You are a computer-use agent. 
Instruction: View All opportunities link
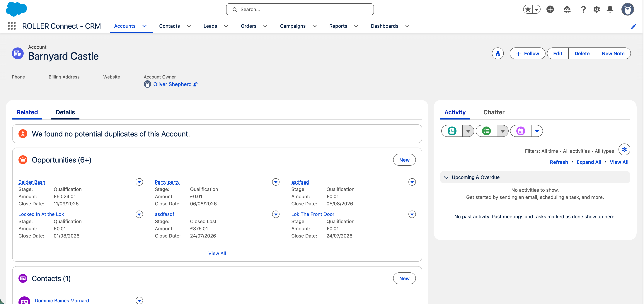click(217, 253)
